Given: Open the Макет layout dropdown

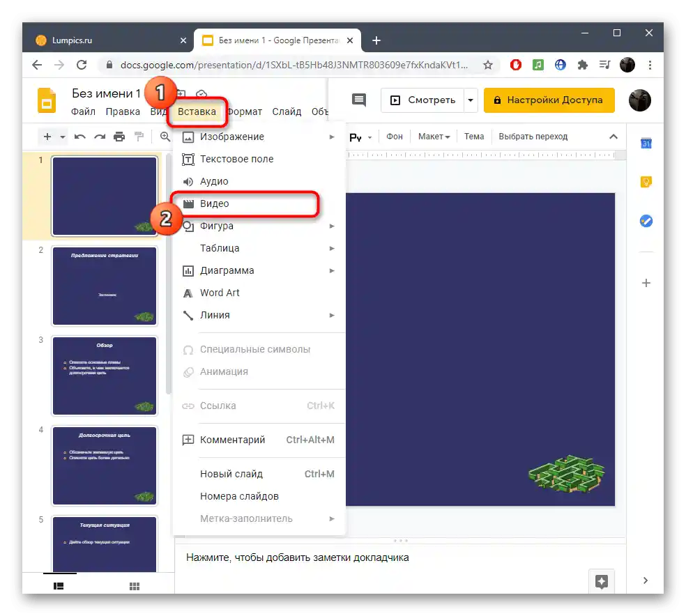Looking at the screenshot, I should click(x=434, y=137).
